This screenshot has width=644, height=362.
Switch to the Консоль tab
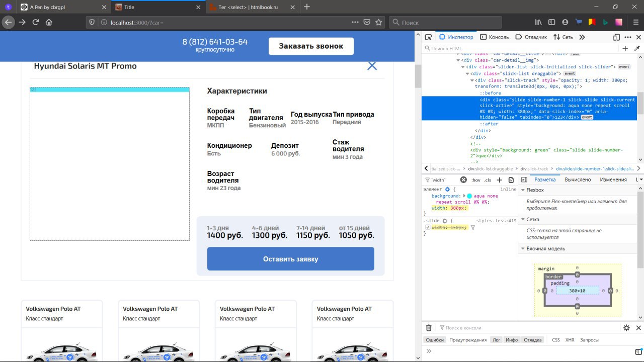[495, 37]
